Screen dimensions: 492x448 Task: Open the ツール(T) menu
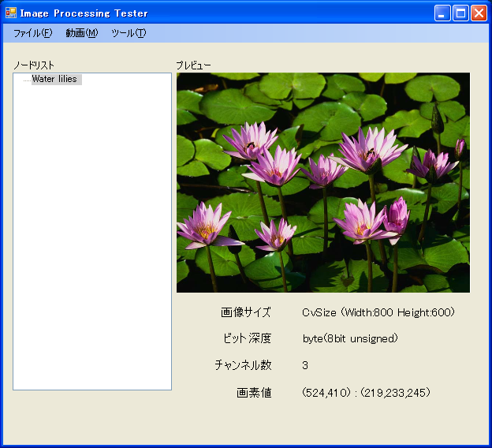[129, 33]
